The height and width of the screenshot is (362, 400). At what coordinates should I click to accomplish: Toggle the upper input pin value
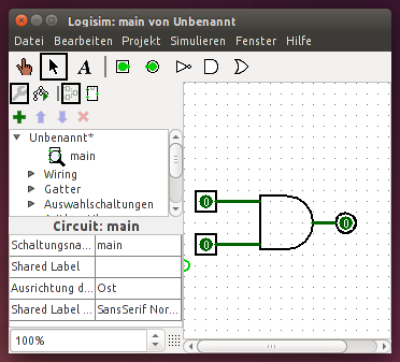tap(206, 201)
